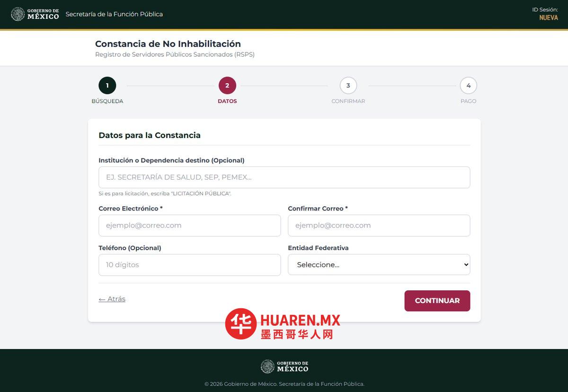Click the Confirmar Correo input
Screen dimensions: 568x392
[379, 226]
